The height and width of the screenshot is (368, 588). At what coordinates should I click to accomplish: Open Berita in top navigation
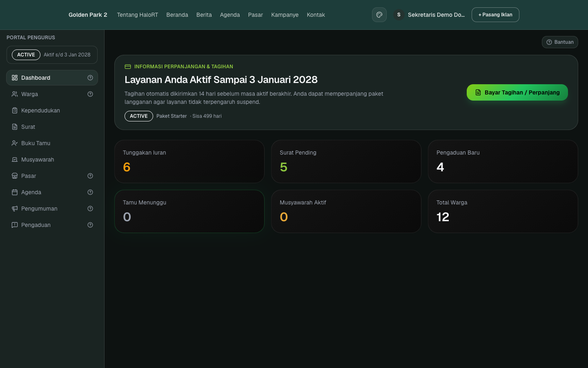click(204, 15)
